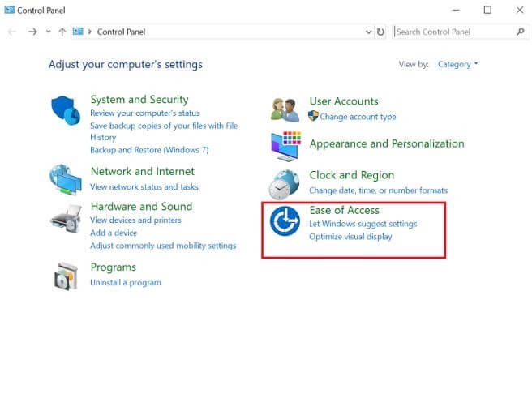Select View devices and printers link

(x=135, y=220)
